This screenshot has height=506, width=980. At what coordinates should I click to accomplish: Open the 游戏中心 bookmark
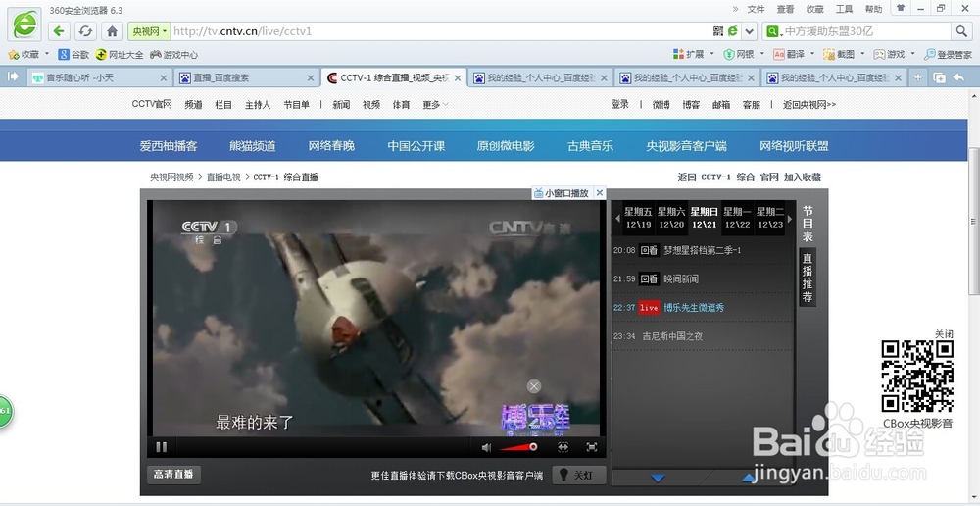click(173, 55)
